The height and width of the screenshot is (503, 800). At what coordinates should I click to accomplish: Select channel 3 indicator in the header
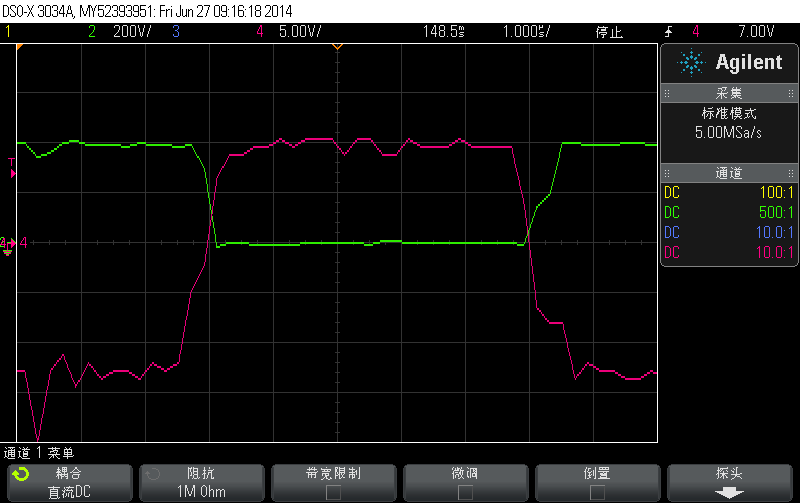pyautogui.click(x=176, y=32)
